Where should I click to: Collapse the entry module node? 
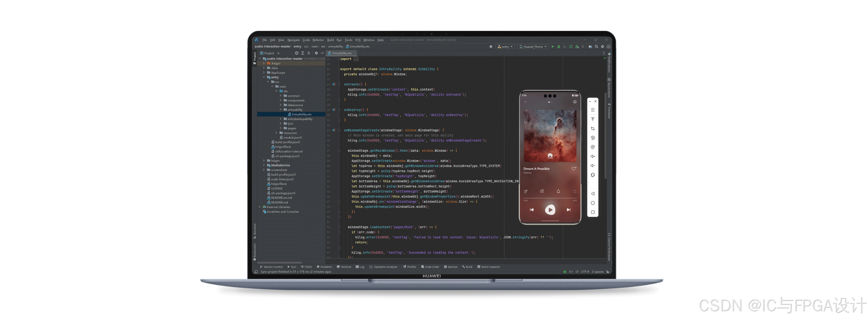click(x=264, y=77)
